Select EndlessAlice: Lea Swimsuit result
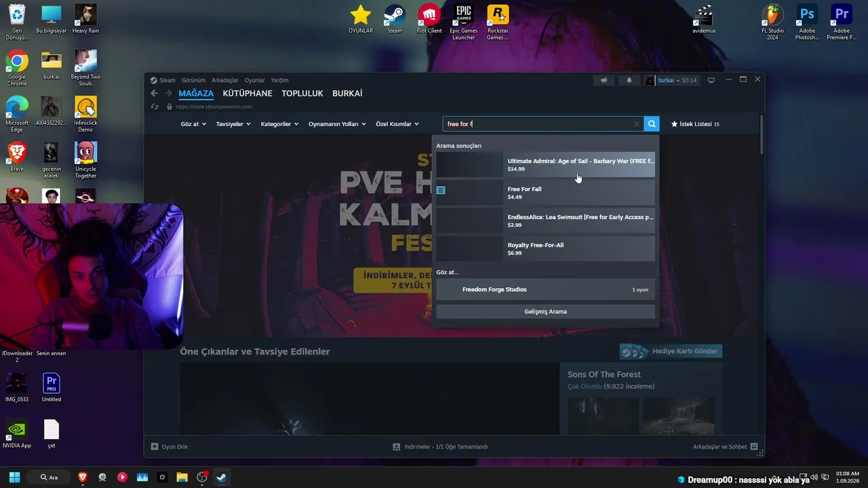Viewport: 868px width, 488px height. pos(545,220)
